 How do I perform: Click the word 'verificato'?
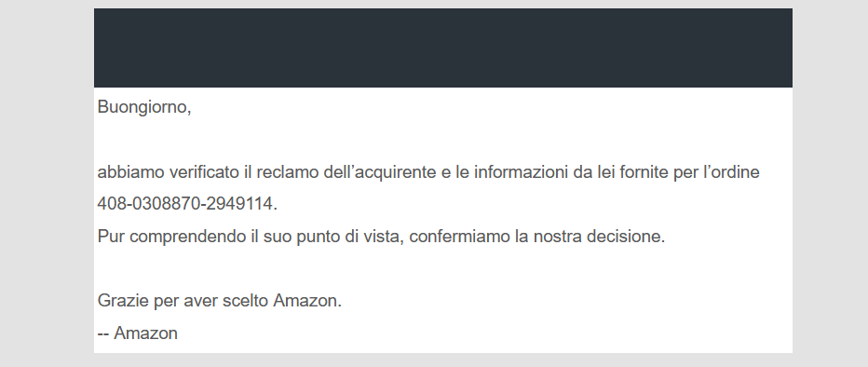(x=204, y=172)
